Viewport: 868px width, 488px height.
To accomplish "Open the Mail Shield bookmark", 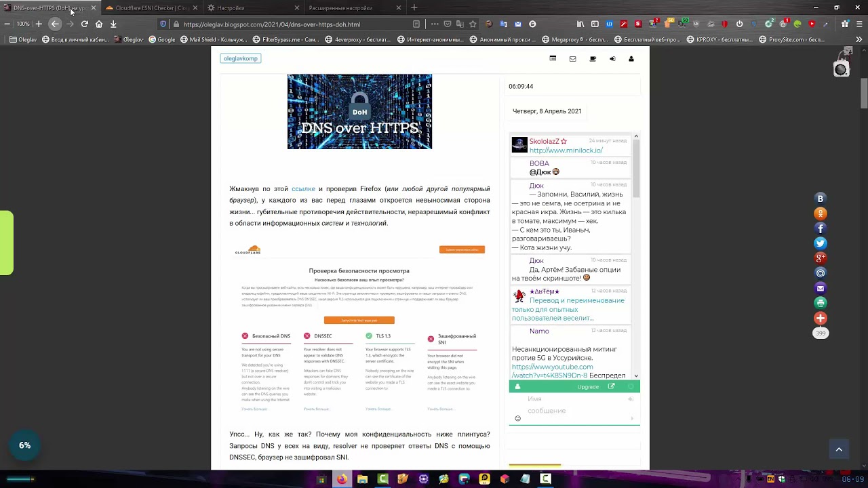I will pos(214,39).
